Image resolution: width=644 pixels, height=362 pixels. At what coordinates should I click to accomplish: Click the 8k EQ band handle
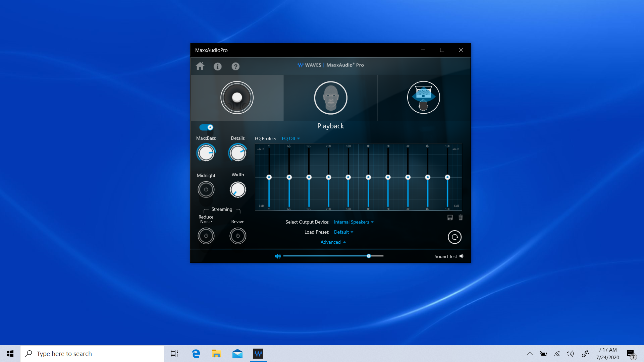[x=428, y=177]
